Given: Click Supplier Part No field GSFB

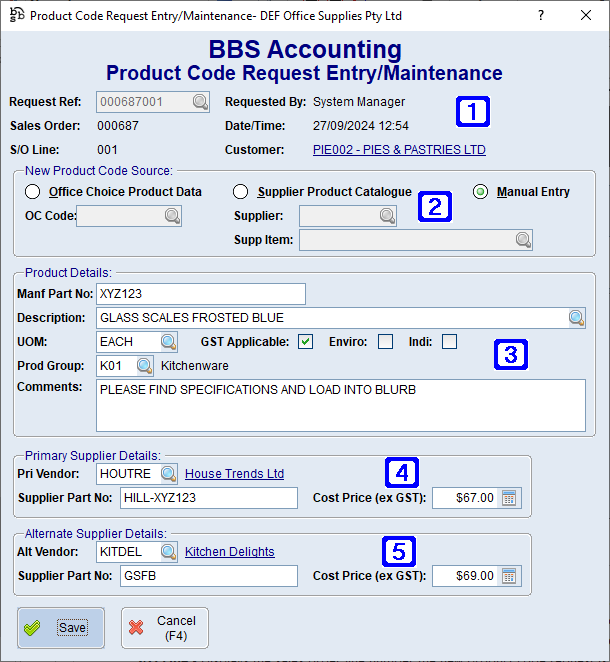Looking at the screenshot, I should click(209, 576).
